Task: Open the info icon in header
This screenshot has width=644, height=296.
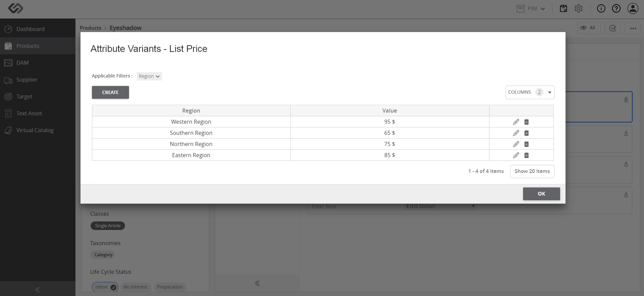Action: [x=601, y=9]
